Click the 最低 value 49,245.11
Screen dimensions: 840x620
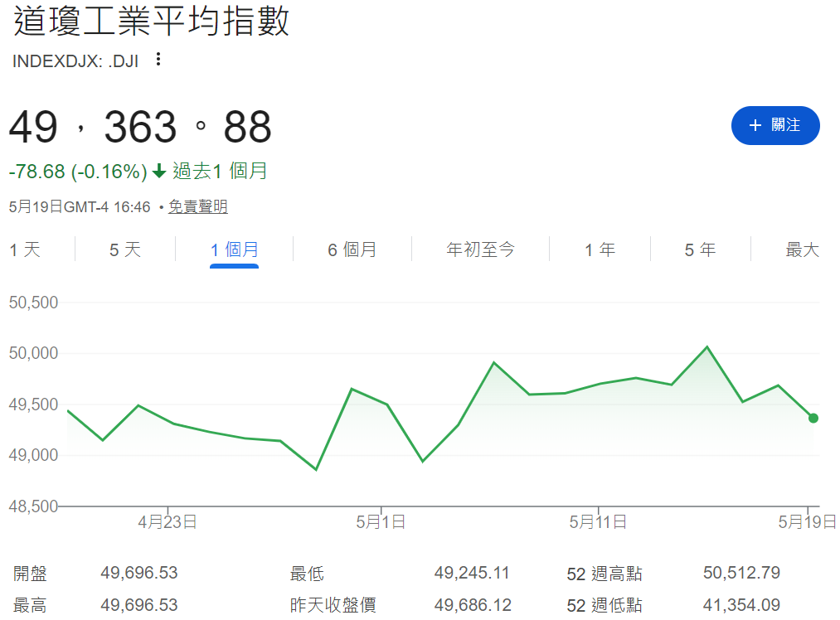472,573
